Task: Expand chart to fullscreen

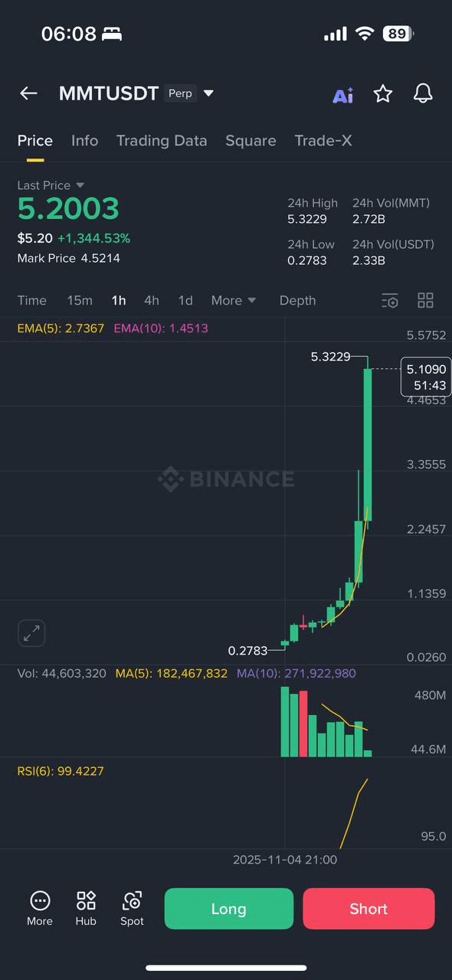Action: (x=31, y=633)
